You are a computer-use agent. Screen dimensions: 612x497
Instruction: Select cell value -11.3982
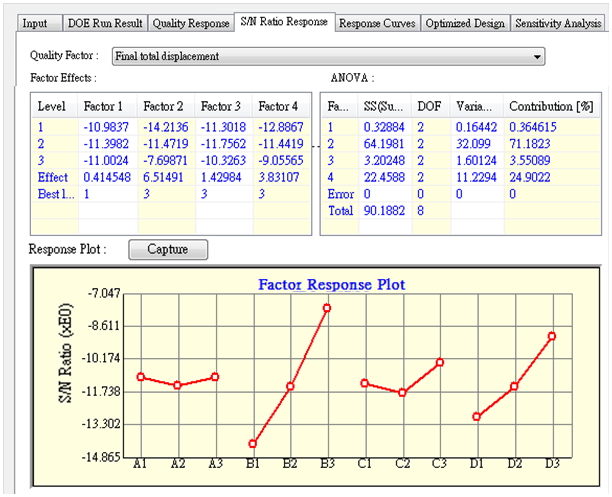[106, 144]
